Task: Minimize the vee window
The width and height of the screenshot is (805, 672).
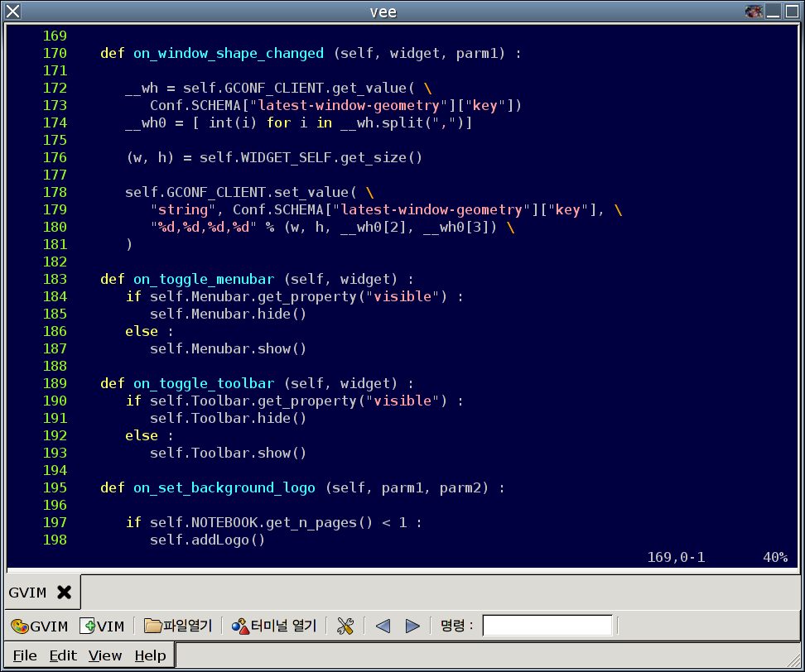Action: pos(773,11)
